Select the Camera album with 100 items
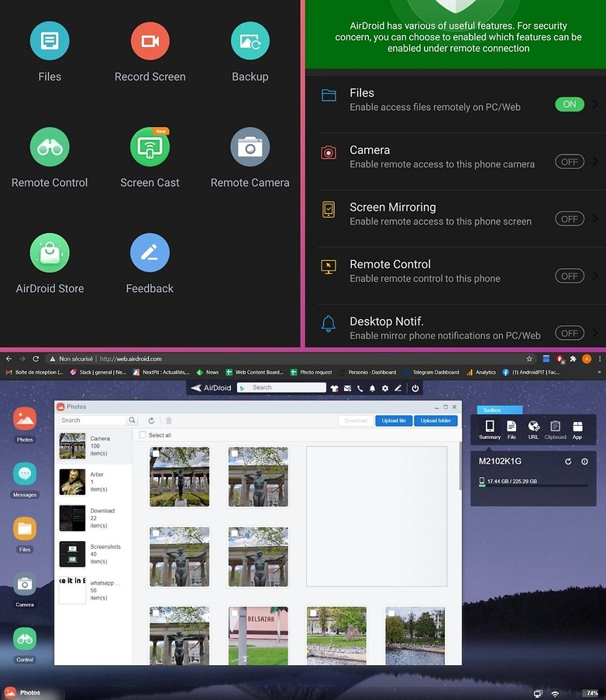606x700 pixels. (94, 446)
